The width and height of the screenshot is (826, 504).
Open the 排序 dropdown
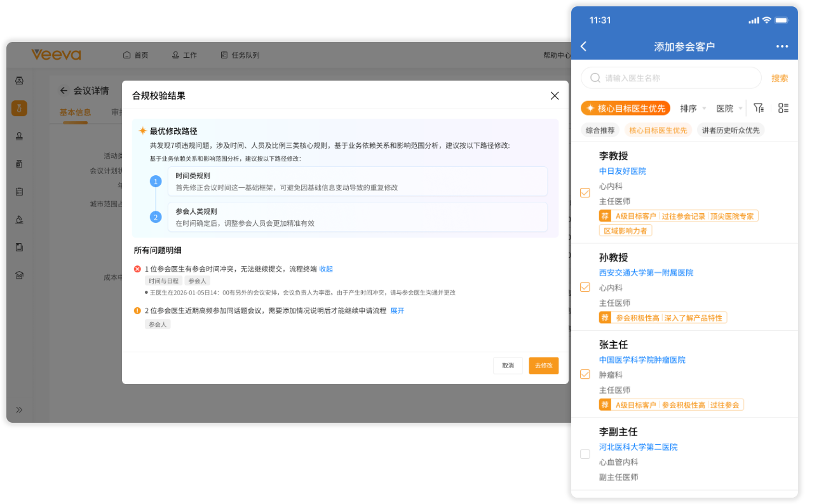(693, 109)
